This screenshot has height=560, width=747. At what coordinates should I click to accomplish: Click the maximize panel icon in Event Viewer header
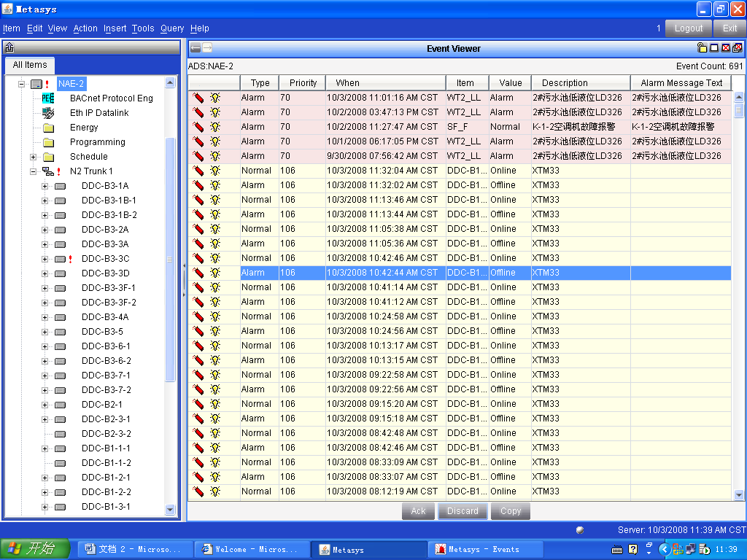point(713,48)
